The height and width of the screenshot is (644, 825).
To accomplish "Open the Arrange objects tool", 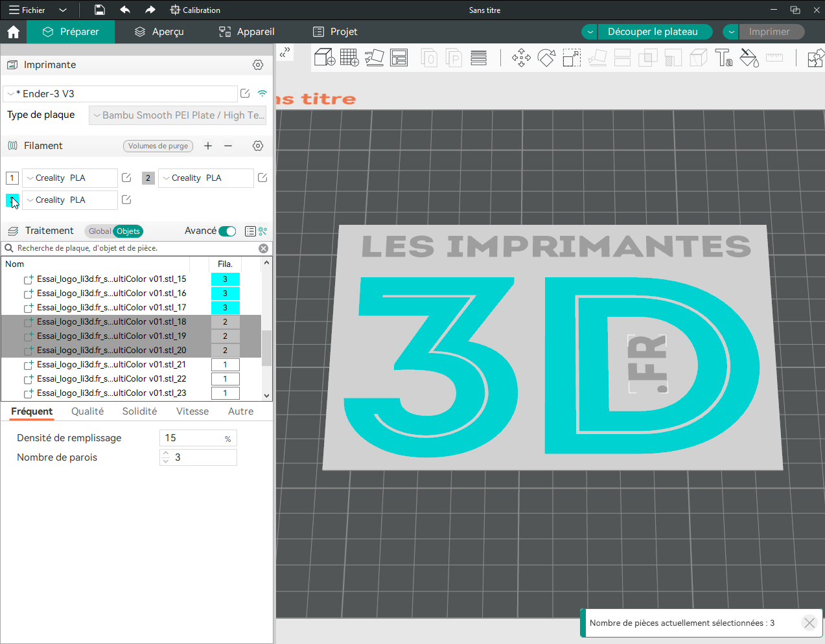I will (399, 58).
